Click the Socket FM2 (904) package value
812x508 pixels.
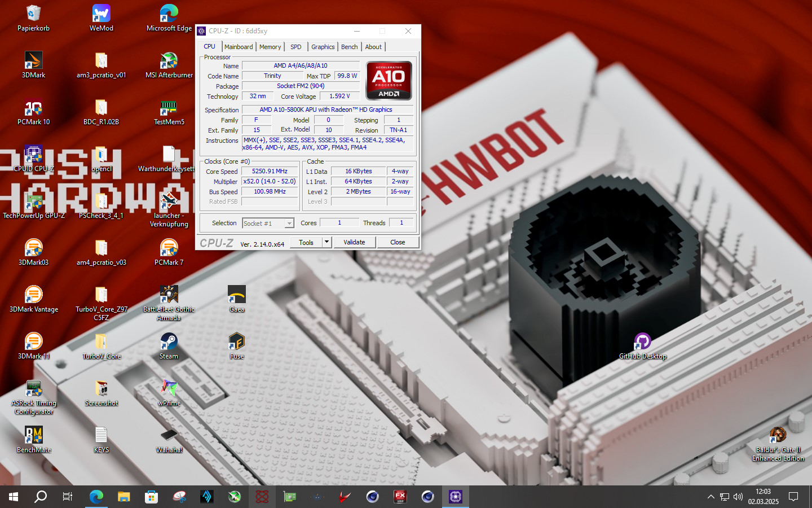[x=301, y=86]
